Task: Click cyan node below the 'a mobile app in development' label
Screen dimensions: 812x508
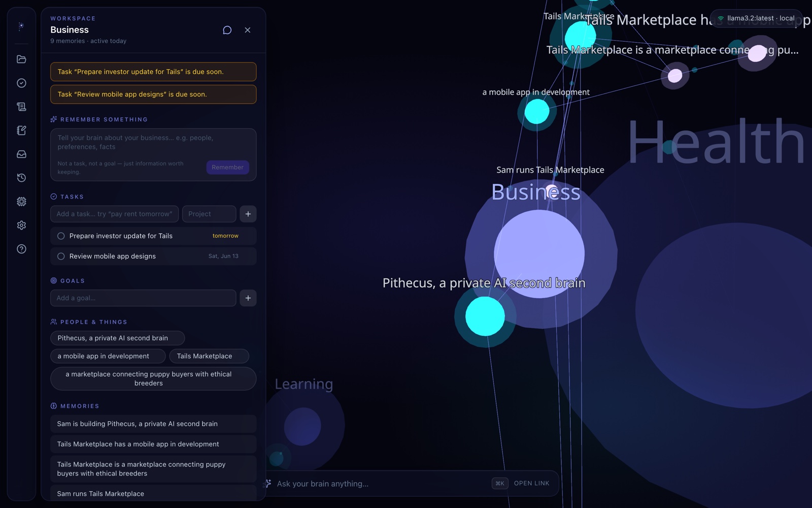Action: click(537, 111)
